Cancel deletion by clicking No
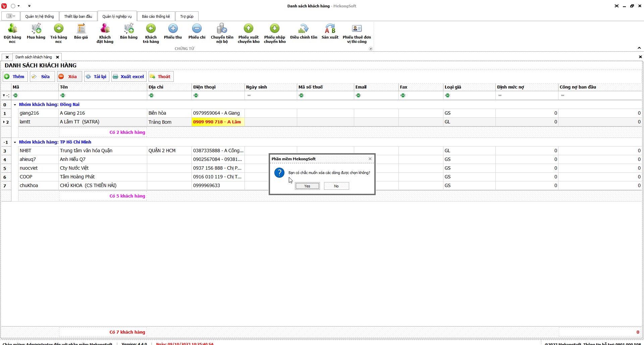The width and height of the screenshot is (644, 345). tap(336, 186)
